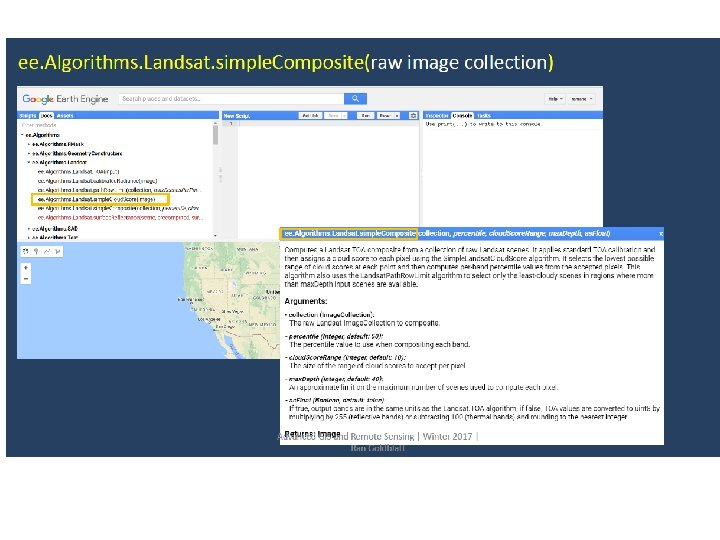
Task: Open the Help dropdown menu
Action: click(x=555, y=99)
